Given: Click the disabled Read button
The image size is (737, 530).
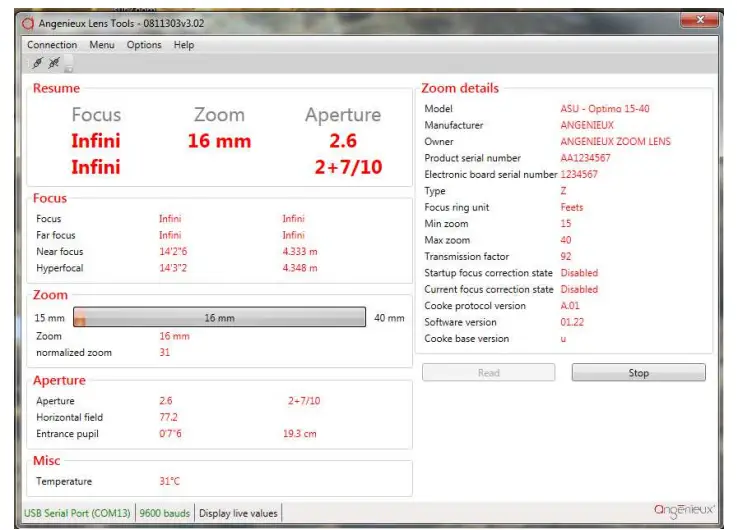Looking at the screenshot, I should coord(488,373).
